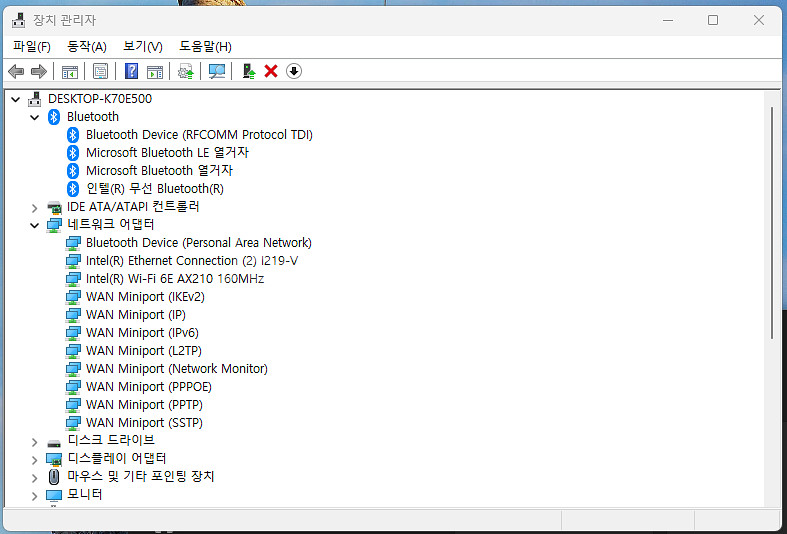Open the 동작(A) menu
Screen dimensions: 787x534
pyautogui.click(x=87, y=46)
